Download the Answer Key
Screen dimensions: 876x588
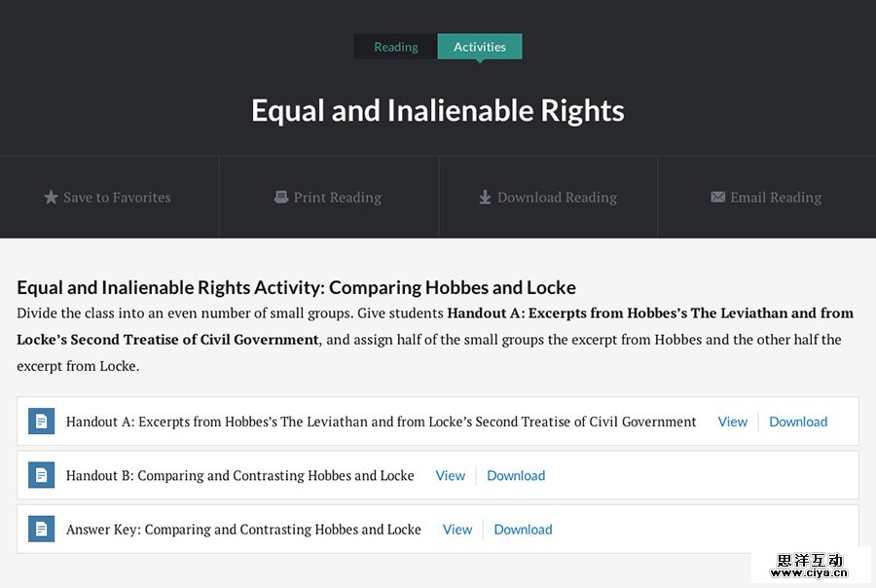pyautogui.click(x=523, y=530)
